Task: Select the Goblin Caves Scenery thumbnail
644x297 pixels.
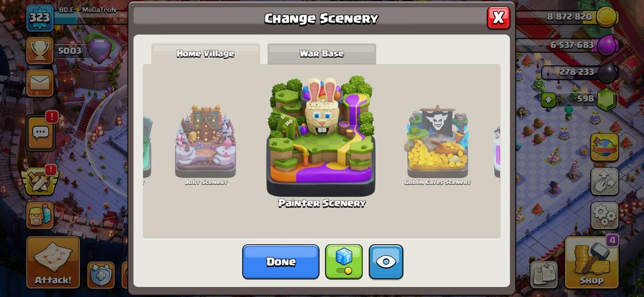Action: coord(437,145)
